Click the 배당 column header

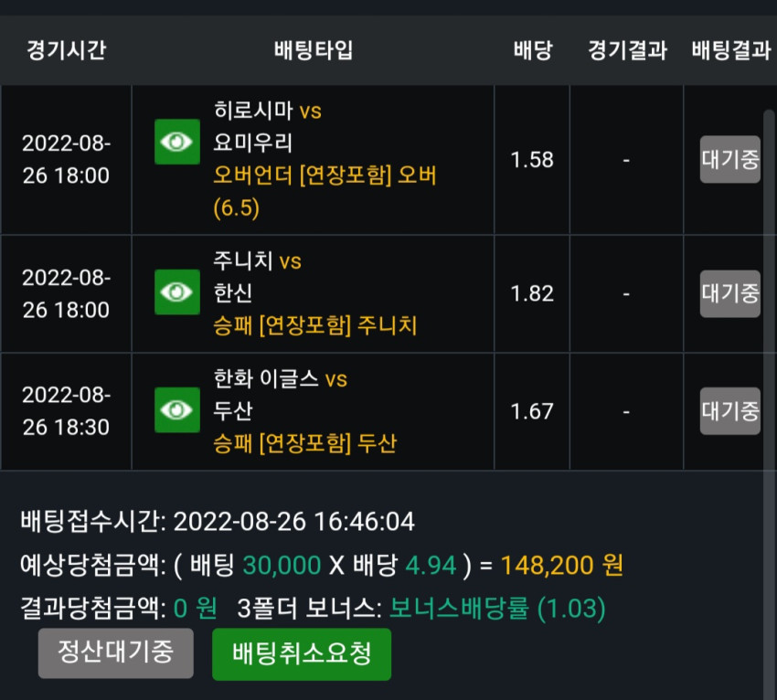532,50
